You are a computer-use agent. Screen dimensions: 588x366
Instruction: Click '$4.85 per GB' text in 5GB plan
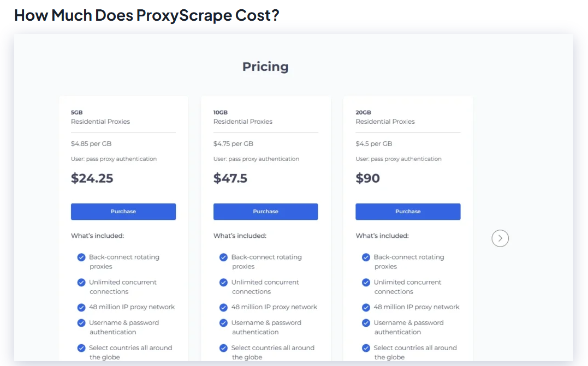(91, 144)
